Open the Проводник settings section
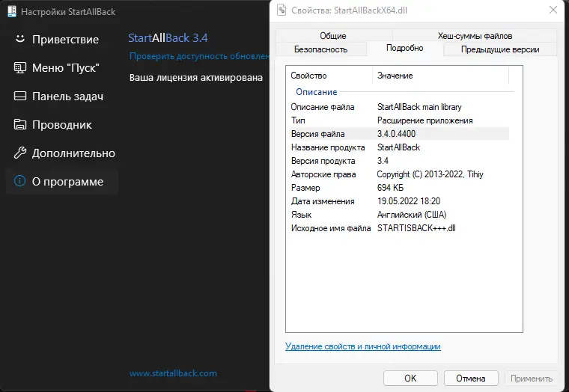569x392 pixels. pos(61,124)
